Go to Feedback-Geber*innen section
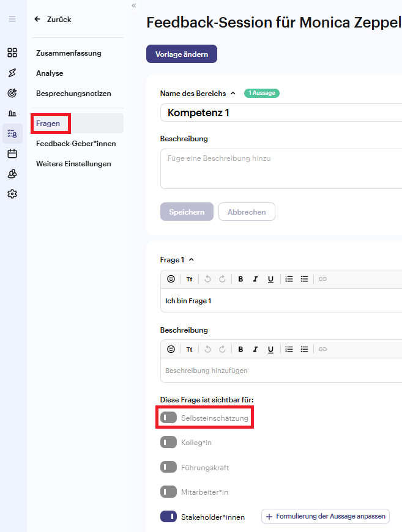The height and width of the screenshot is (532, 402). pyautogui.click(x=76, y=144)
